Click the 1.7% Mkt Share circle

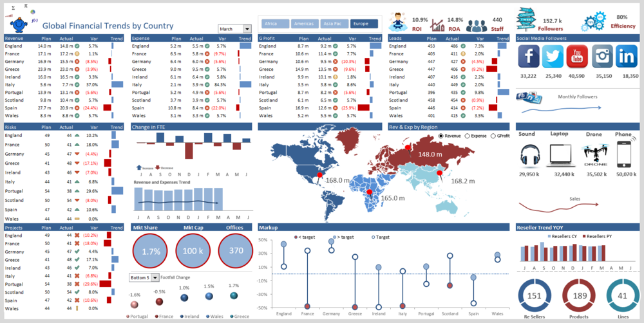pos(149,251)
